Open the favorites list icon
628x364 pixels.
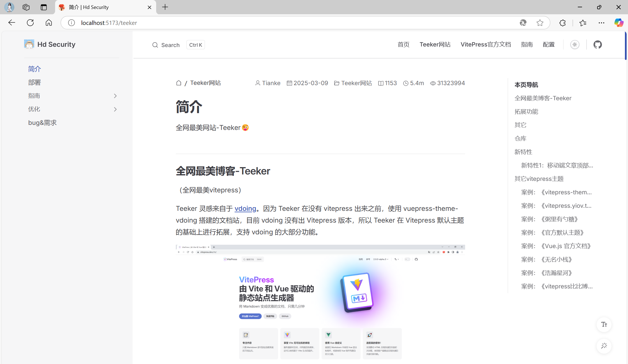point(583,23)
